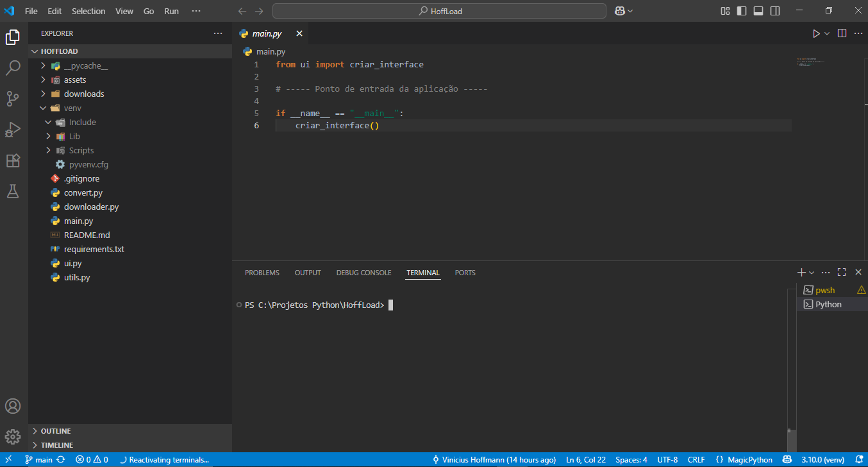868x467 pixels.
Task: Open errors and warnings count in status bar
Action: click(92, 460)
